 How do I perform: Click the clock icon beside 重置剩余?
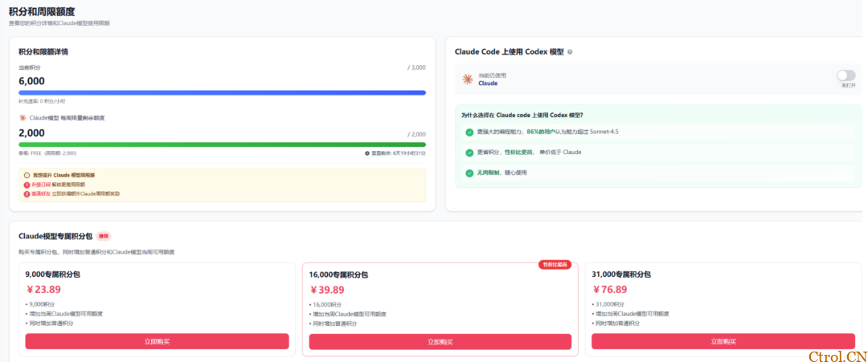click(x=367, y=153)
